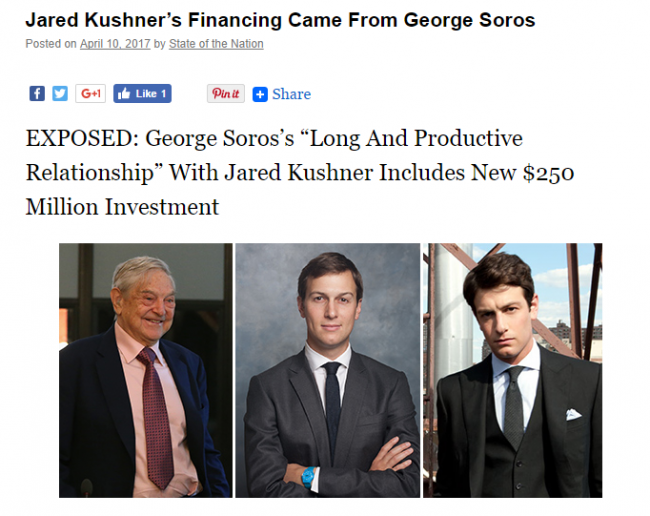Like the article with thumbs-up button
Viewport: 650px width, 516px height.
coord(142,93)
